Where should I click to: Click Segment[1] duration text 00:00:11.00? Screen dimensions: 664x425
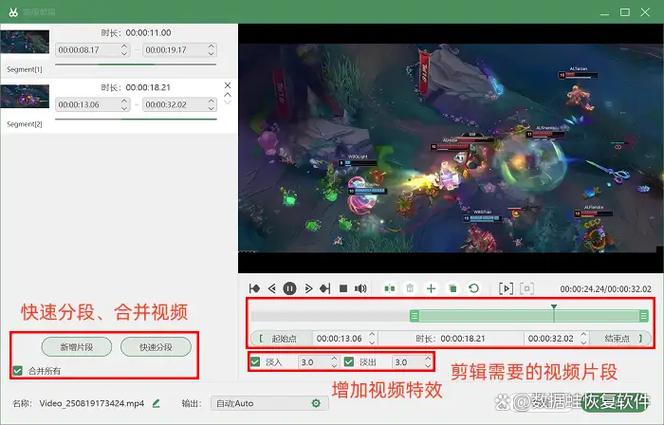point(148,33)
